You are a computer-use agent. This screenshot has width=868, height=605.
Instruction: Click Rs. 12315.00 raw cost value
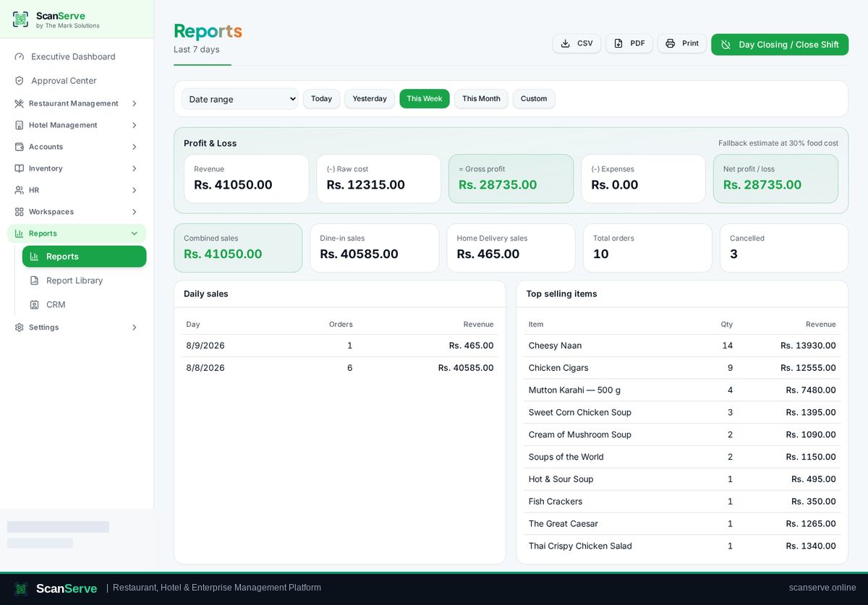pyautogui.click(x=365, y=184)
